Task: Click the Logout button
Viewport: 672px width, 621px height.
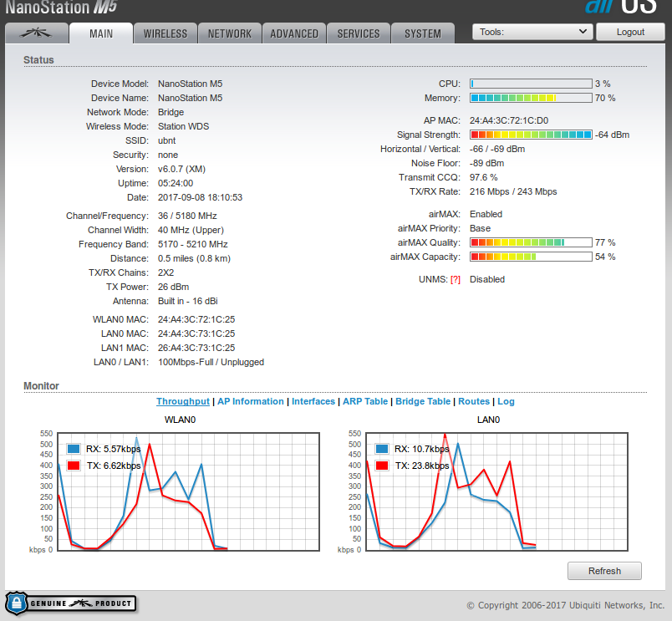Action: click(630, 32)
